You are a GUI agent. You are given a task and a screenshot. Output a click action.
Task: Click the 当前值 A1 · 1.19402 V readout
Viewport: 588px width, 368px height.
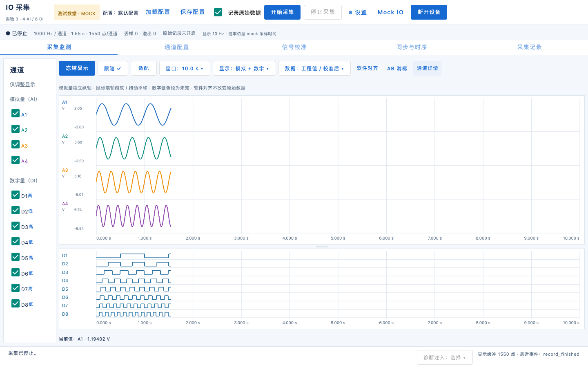[x=85, y=339]
